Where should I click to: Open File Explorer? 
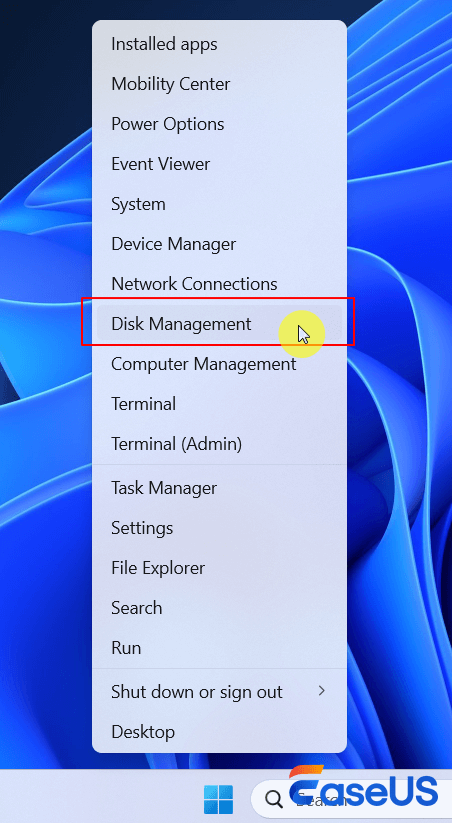tap(219, 568)
